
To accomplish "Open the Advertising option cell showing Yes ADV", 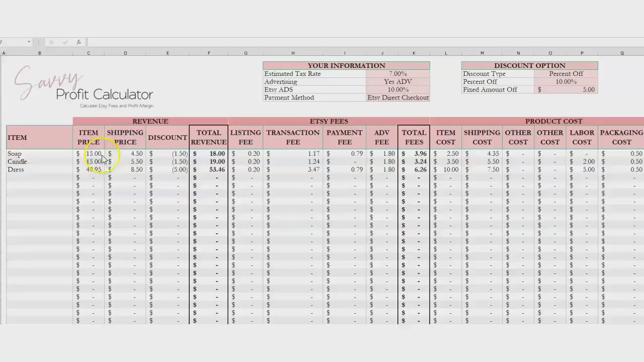I will (x=397, y=82).
